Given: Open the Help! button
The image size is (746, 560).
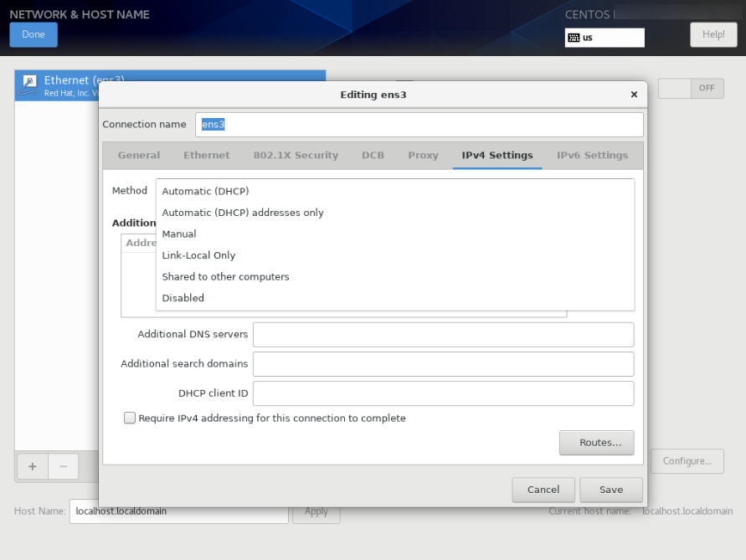Looking at the screenshot, I should pos(713,34).
